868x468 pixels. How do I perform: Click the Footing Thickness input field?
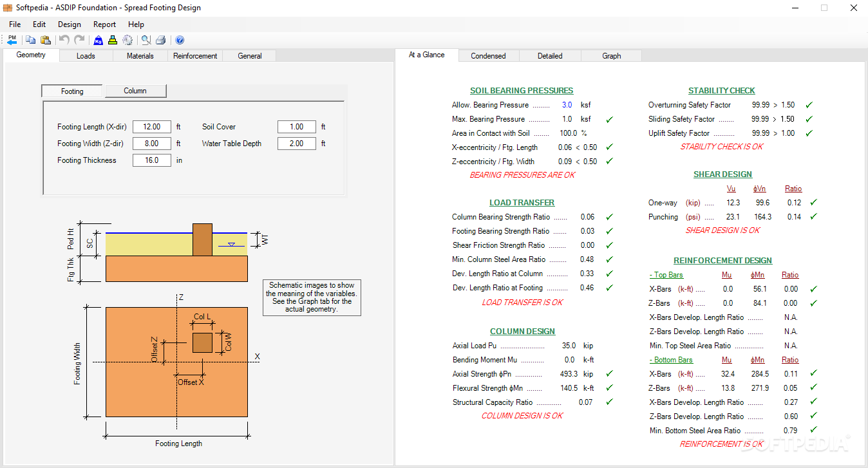click(x=152, y=160)
